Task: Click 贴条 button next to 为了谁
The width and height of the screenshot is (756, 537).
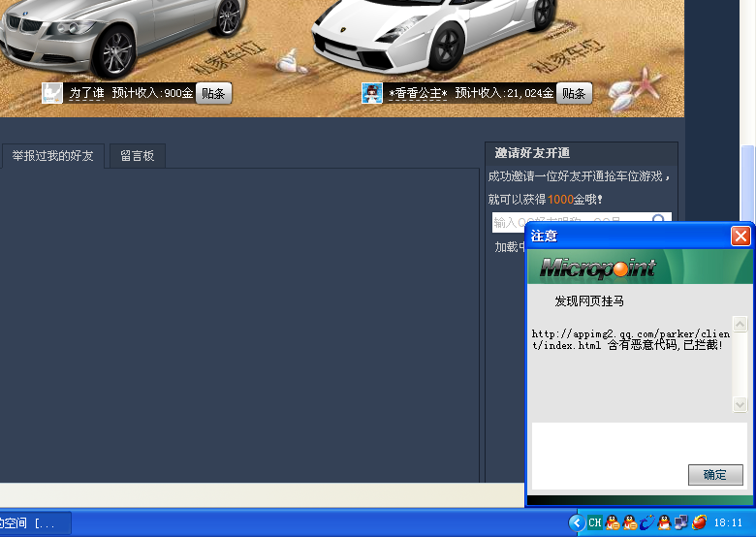Action: point(213,93)
